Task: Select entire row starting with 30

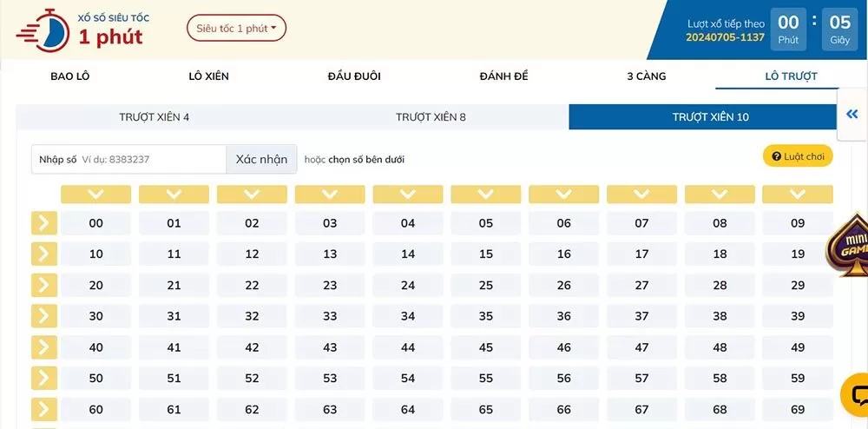Action: (x=43, y=316)
